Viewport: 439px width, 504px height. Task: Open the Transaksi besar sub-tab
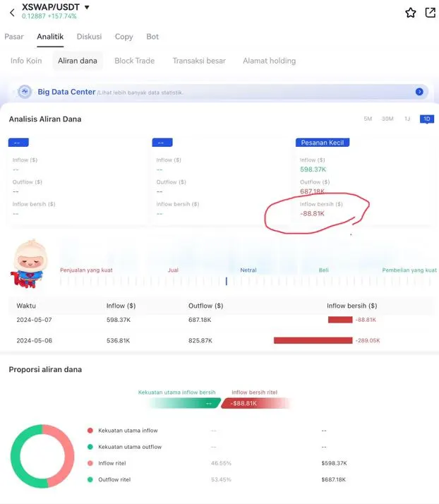pyautogui.click(x=199, y=61)
